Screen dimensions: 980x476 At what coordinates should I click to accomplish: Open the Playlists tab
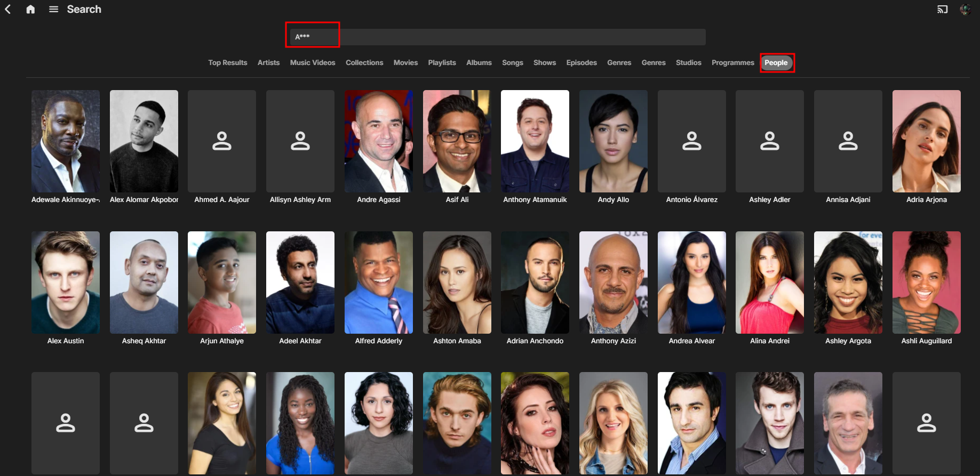tap(442, 63)
